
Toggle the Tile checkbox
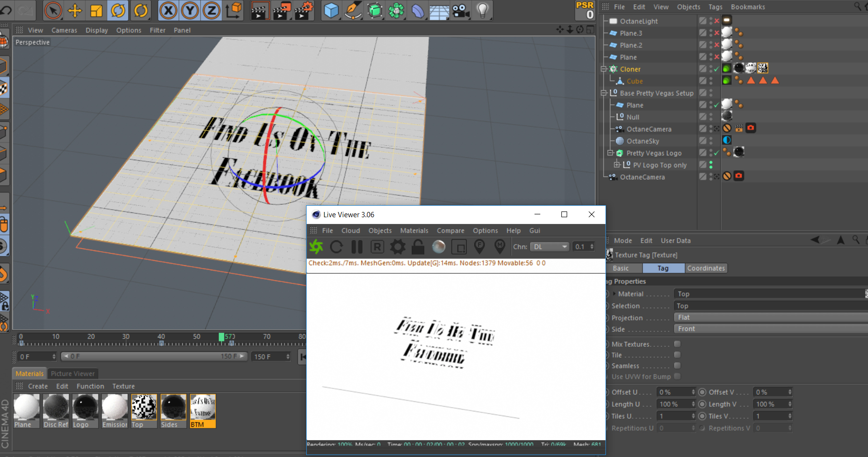pyautogui.click(x=677, y=355)
